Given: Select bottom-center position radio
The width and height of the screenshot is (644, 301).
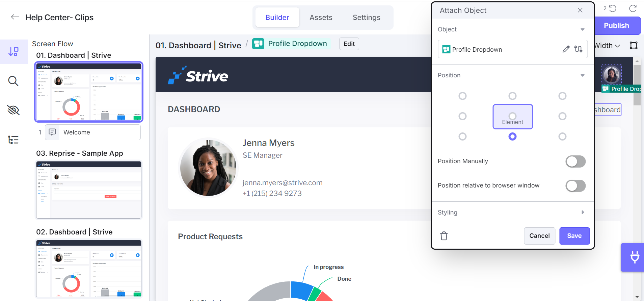Looking at the screenshot, I should 512,136.
